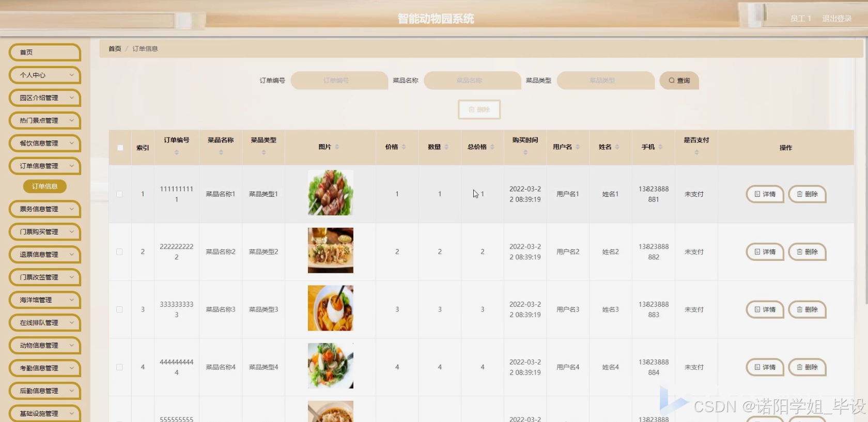Click 姓名4 cell in fourth row
The height and width of the screenshot is (422, 868).
pos(611,367)
